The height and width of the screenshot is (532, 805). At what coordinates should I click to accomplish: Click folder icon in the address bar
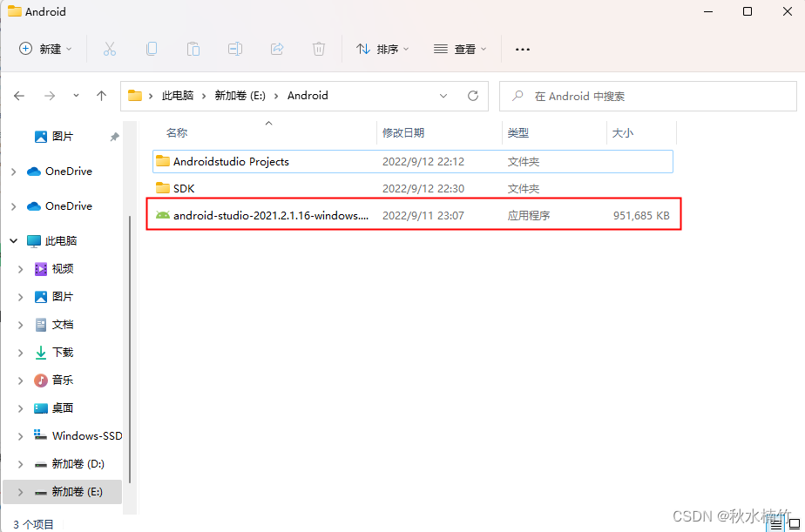click(135, 96)
